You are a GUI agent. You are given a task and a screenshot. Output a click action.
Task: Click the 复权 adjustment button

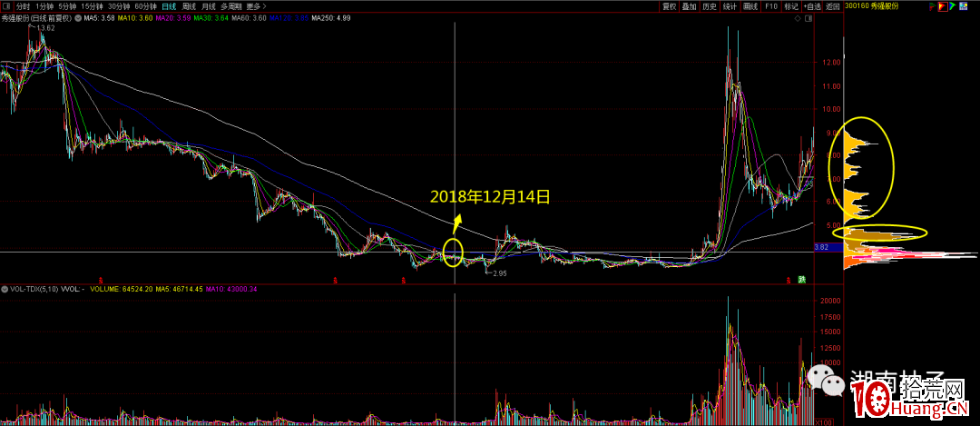pyautogui.click(x=670, y=6)
